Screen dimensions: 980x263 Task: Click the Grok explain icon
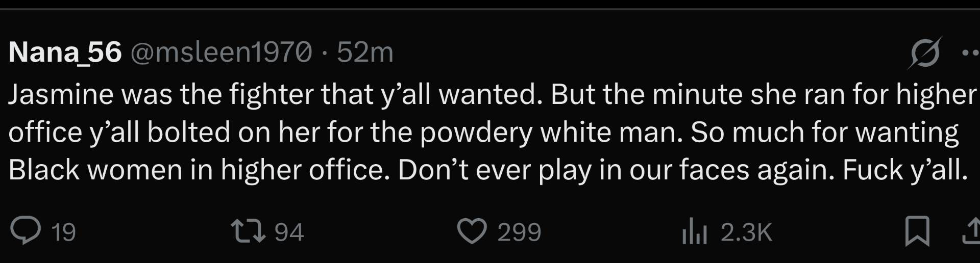(924, 53)
